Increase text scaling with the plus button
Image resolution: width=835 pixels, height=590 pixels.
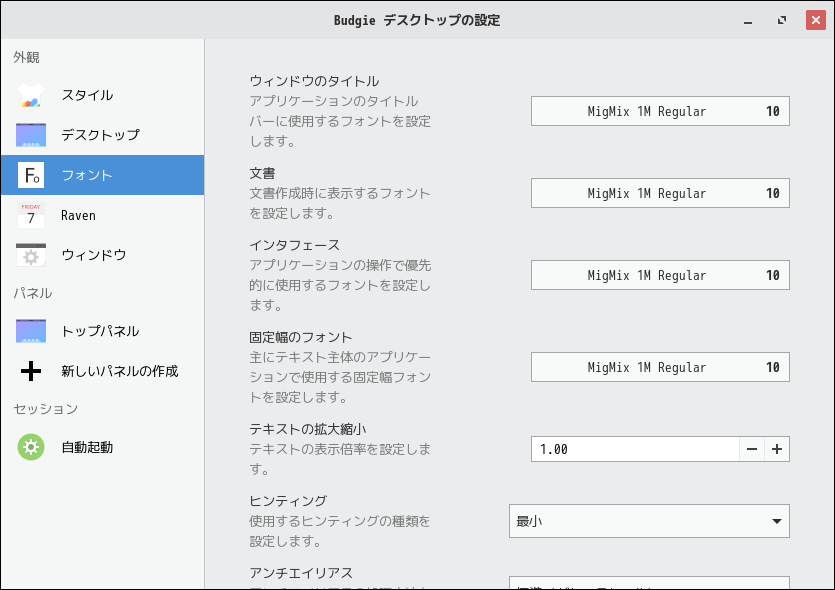777,449
